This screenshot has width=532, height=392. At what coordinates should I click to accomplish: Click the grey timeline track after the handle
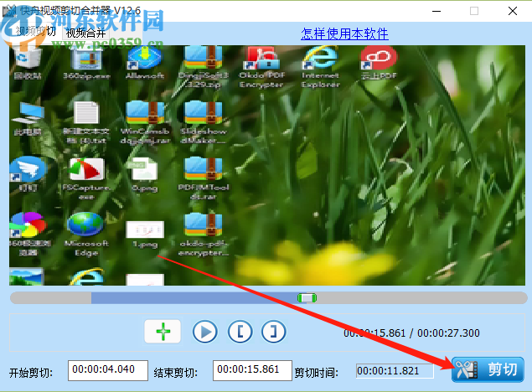[x=421, y=298]
